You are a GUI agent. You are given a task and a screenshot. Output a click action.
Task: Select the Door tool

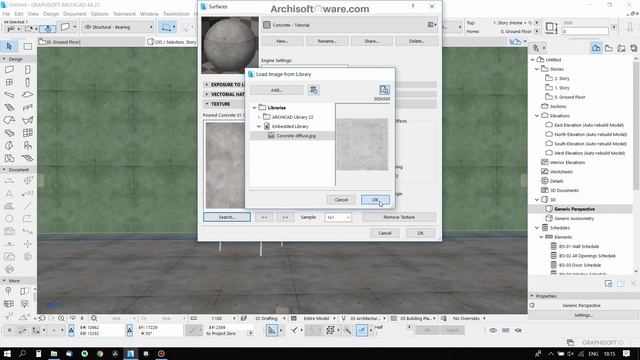point(27,70)
